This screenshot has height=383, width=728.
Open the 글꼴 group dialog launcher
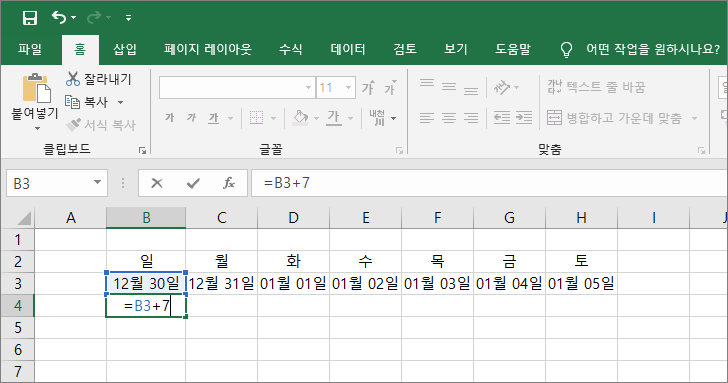point(399,150)
